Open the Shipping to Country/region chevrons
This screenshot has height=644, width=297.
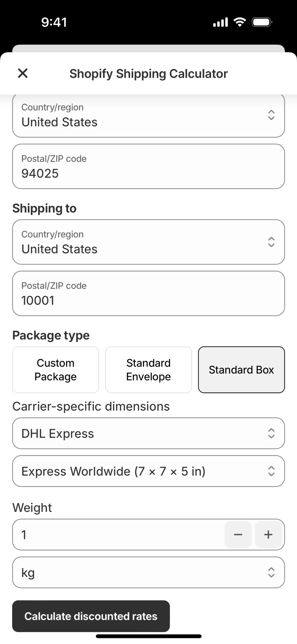coord(271,242)
